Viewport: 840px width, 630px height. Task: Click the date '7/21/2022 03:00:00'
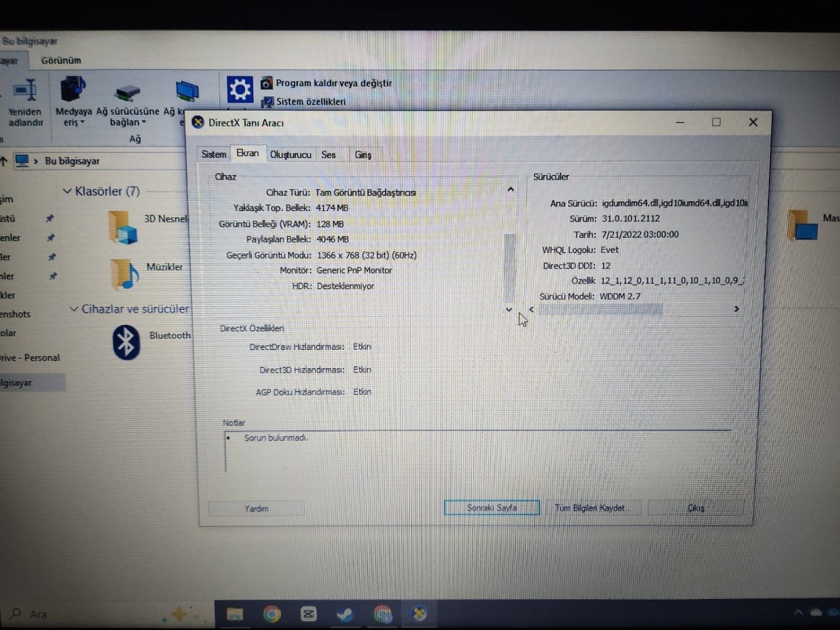(x=640, y=234)
